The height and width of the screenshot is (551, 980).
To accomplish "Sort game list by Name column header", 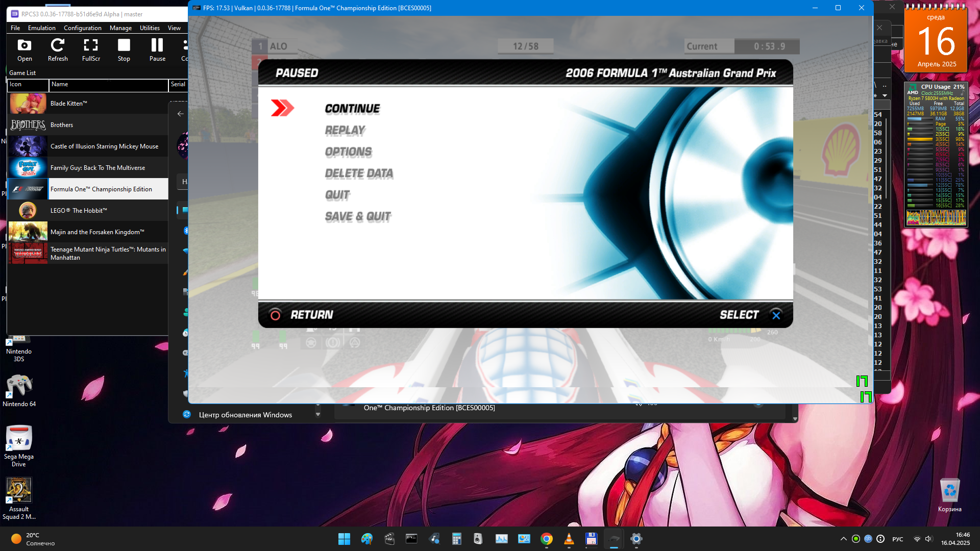I will (108, 85).
